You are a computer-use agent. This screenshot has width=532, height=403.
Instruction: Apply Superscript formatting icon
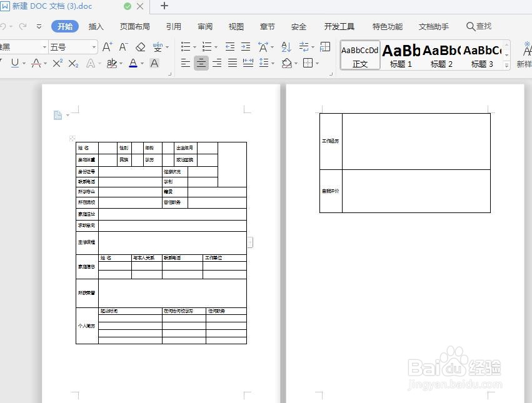[x=57, y=63]
